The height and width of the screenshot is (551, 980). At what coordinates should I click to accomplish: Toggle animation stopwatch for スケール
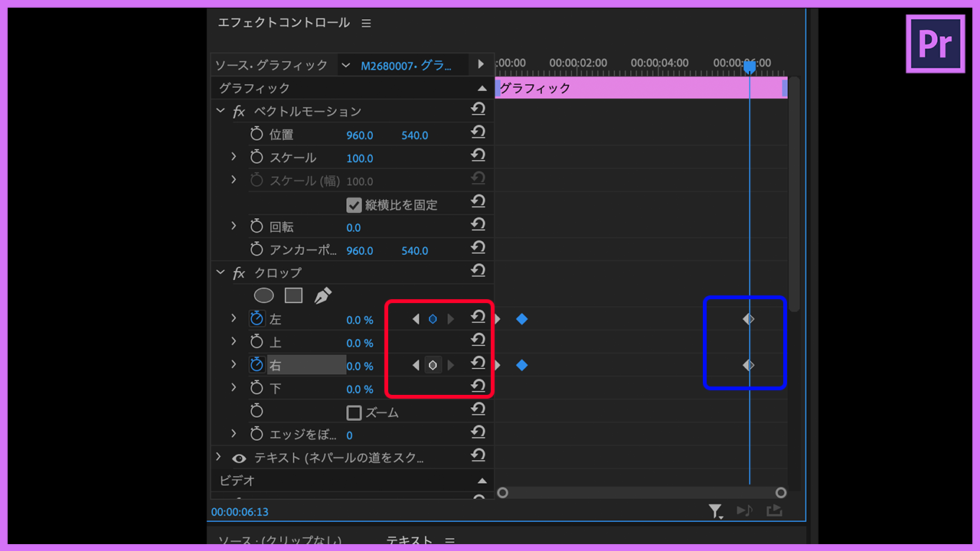point(256,158)
